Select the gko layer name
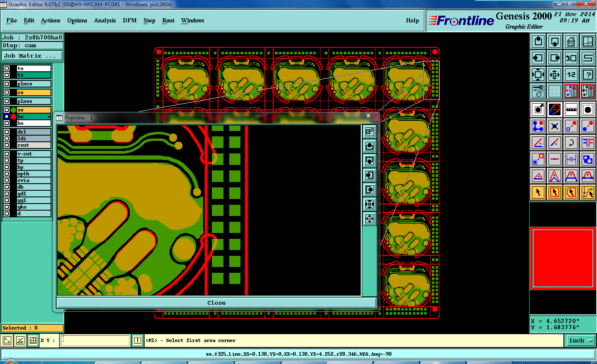This screenshot has width=597, height=364. click(34, 207)
